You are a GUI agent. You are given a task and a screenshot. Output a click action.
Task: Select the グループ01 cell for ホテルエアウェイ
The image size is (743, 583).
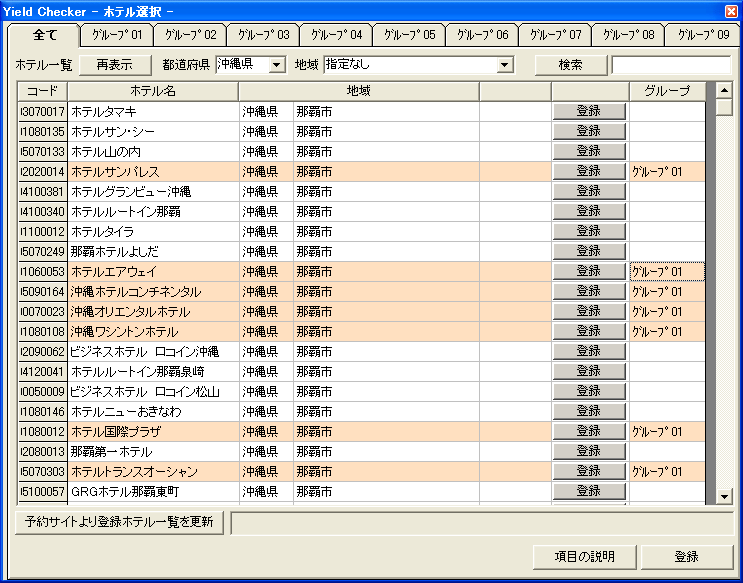pyautogui.click(x=667, y=271)
